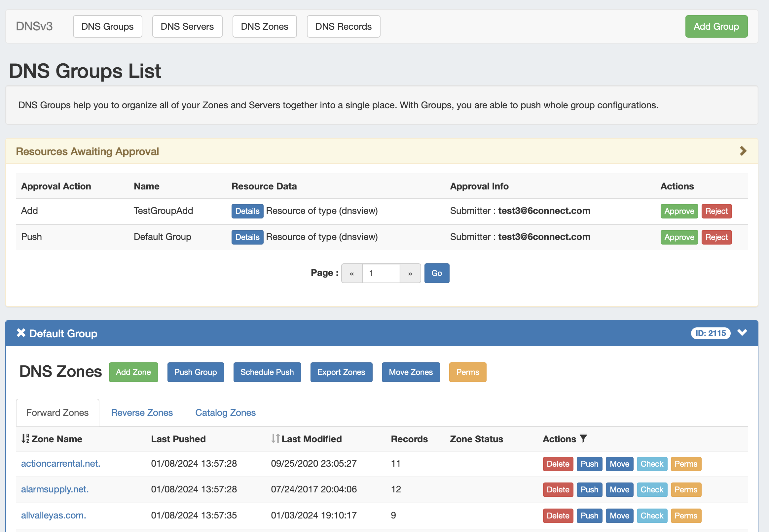
Task: View Details for TestGroupAdd resource
Action: [x=247, y=211]
